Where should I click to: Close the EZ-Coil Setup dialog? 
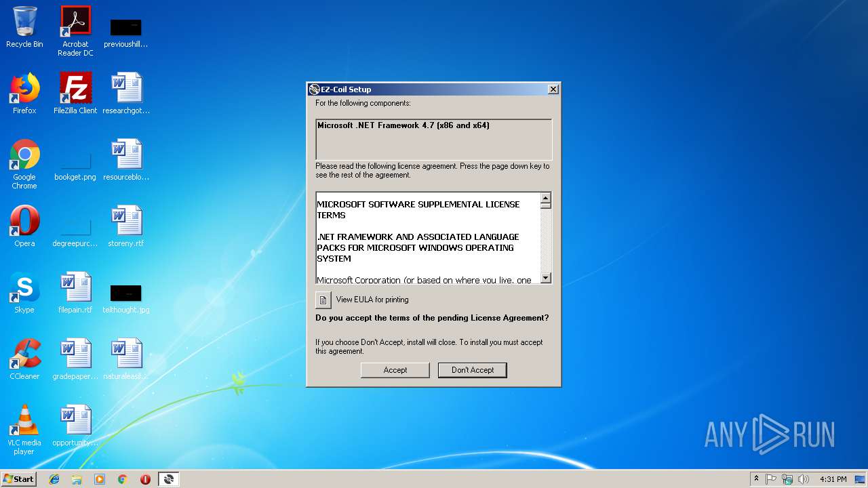coord(553,89)
